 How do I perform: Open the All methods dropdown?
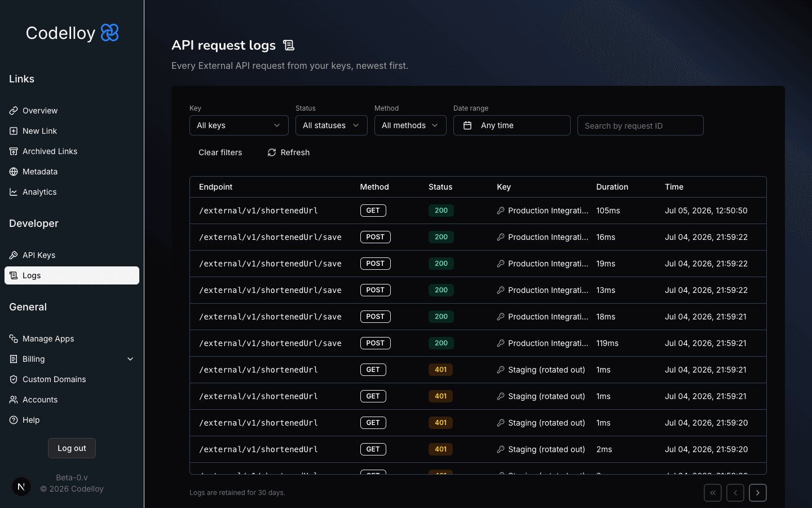pos(411,125)
